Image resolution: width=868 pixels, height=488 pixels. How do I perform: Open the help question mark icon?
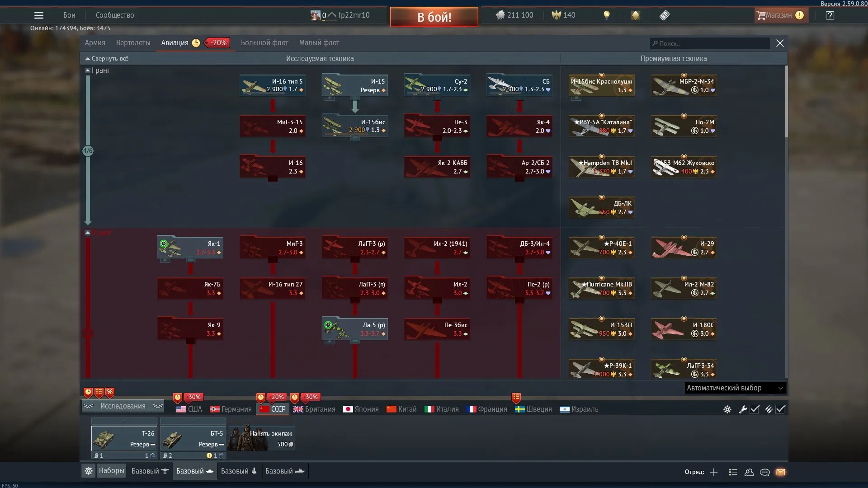click(x=830, y=15)
